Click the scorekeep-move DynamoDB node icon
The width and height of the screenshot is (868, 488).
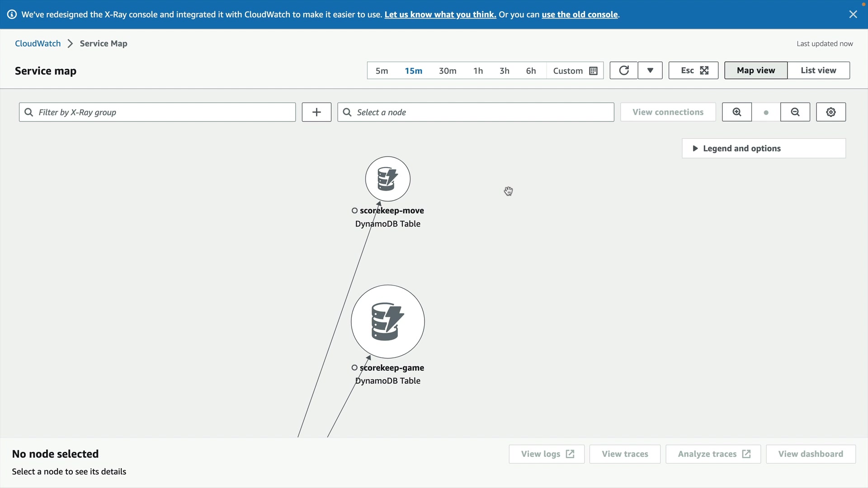(x=387, y=179)
